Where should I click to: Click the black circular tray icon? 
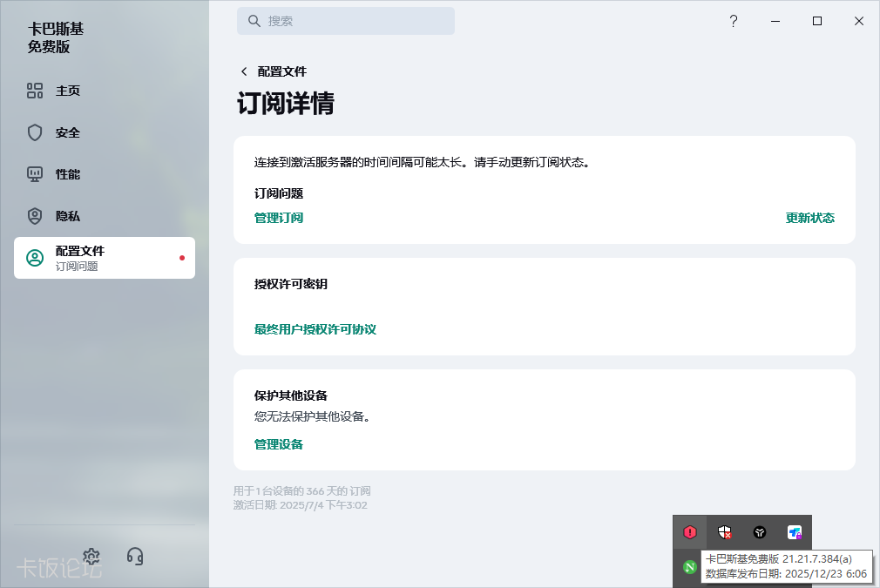tap(760, 532)
